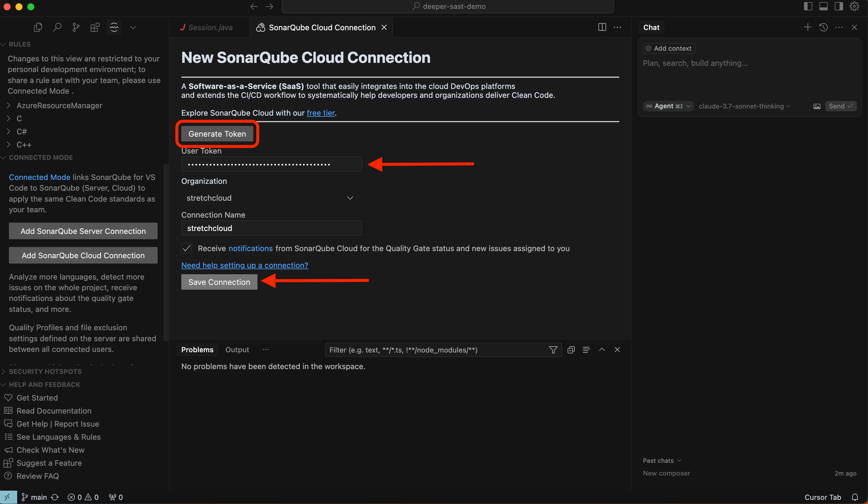Screen dimensions: 868x504
Task: Toggle the primary sidebar layout icon
Action: click(808, 6)
